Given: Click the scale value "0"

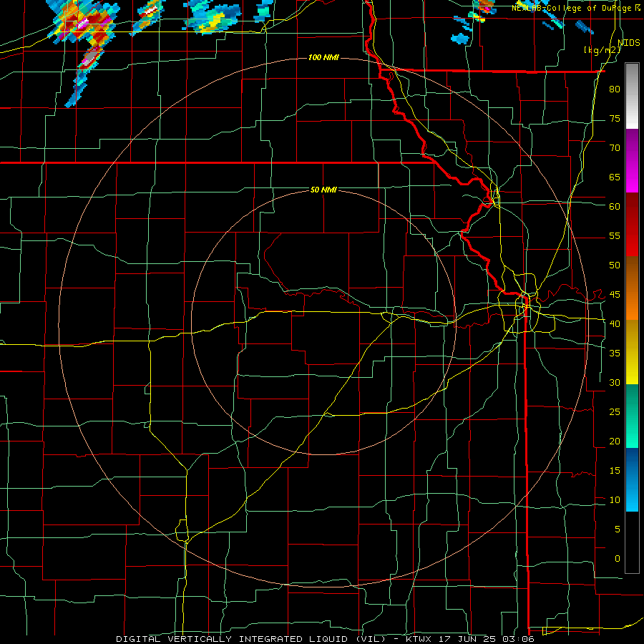Looking at the screenshot, I should click(618, 559).
